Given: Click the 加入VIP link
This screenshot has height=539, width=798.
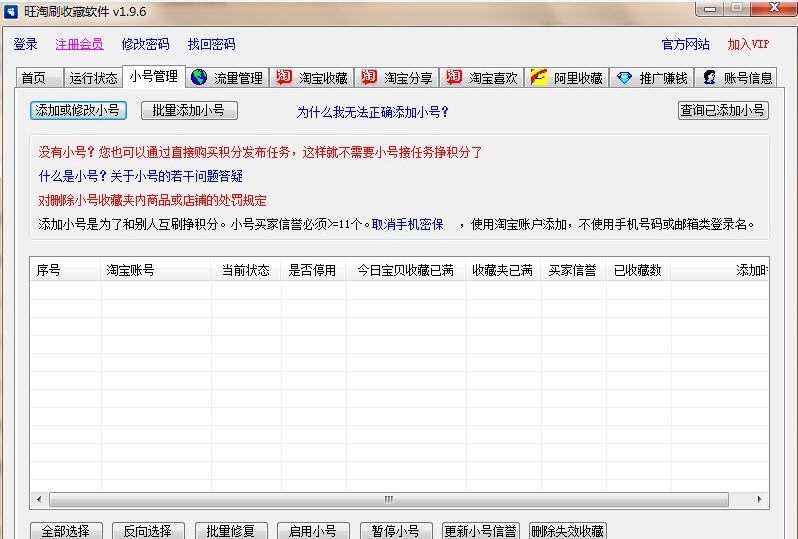Looking at the screenshot, I should pos(748,44).
